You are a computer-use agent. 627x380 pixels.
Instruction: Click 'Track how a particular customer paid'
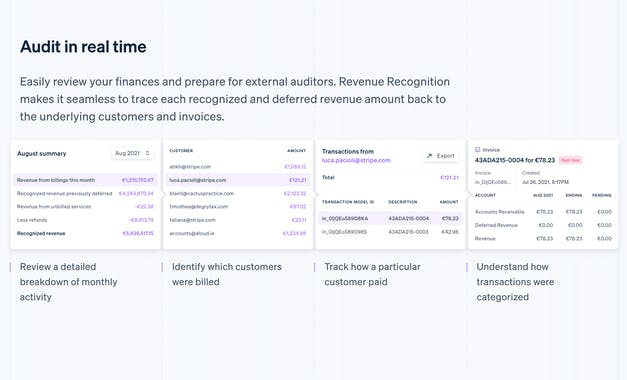[x=372, y=274]
